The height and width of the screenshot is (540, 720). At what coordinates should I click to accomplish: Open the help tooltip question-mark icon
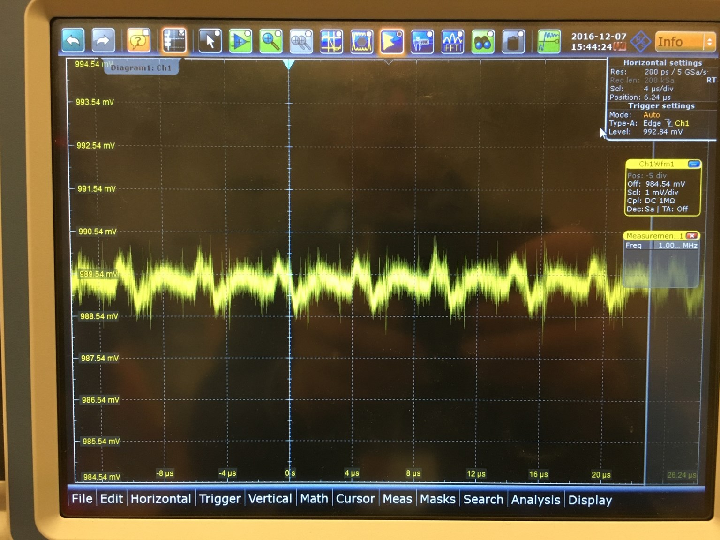[139, 41]
